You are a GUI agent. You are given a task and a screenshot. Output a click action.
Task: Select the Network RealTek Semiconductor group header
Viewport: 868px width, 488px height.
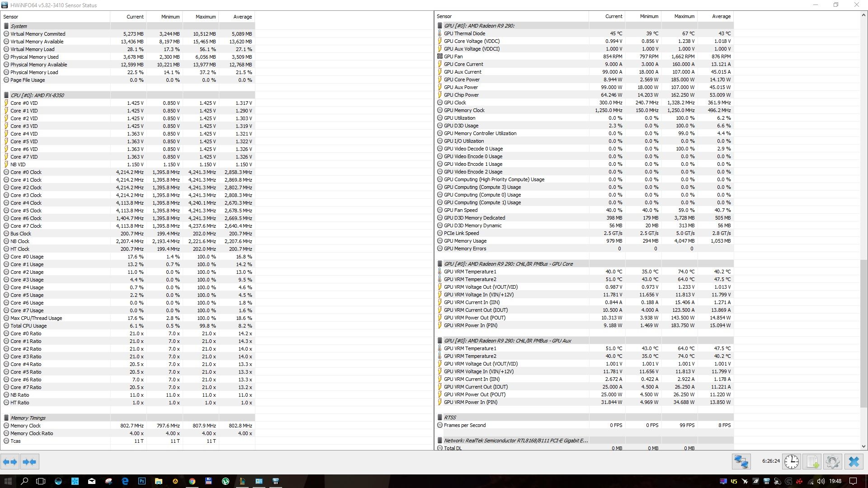pos(584,441)
